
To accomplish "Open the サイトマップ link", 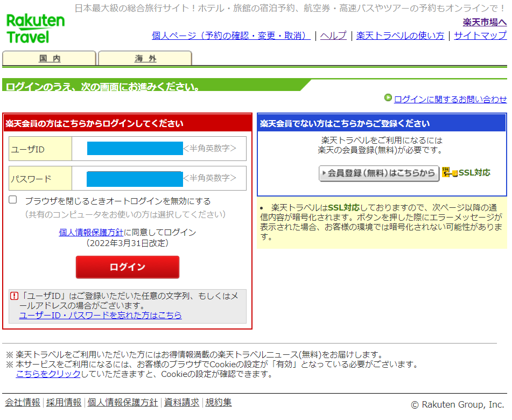I will [480, 36].
